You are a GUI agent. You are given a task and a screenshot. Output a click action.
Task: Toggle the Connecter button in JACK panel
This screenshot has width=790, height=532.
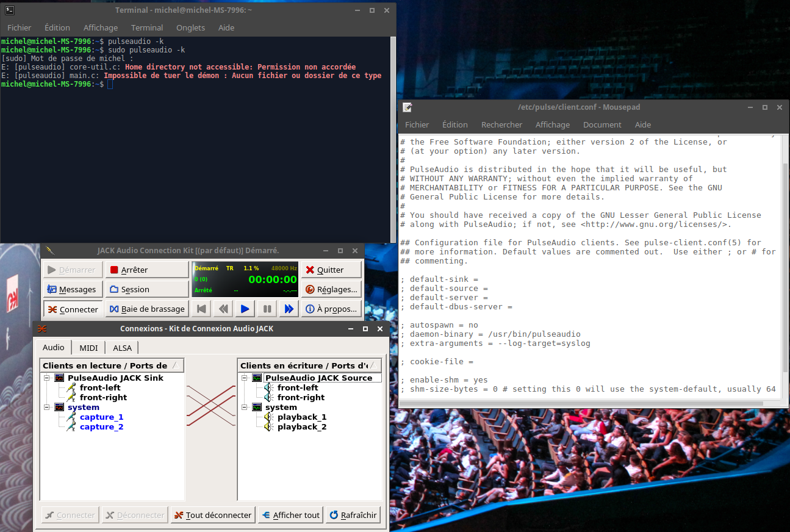(72, 309)
